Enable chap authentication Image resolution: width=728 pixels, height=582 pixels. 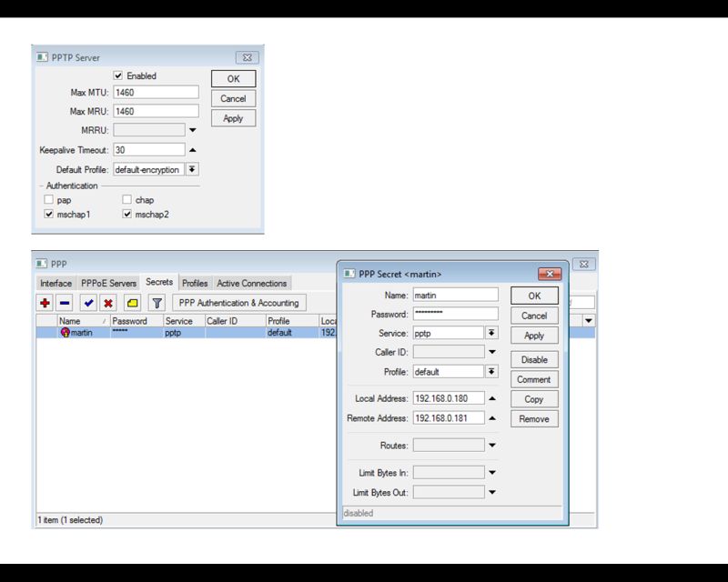click(126, 199)
